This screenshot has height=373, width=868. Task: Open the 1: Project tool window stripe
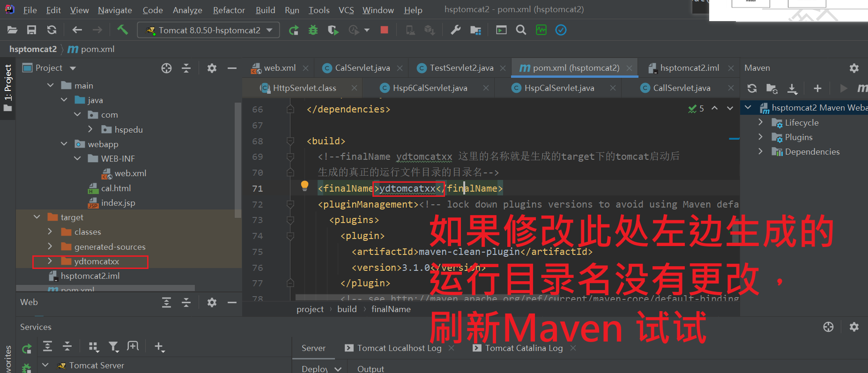point(8,88)
